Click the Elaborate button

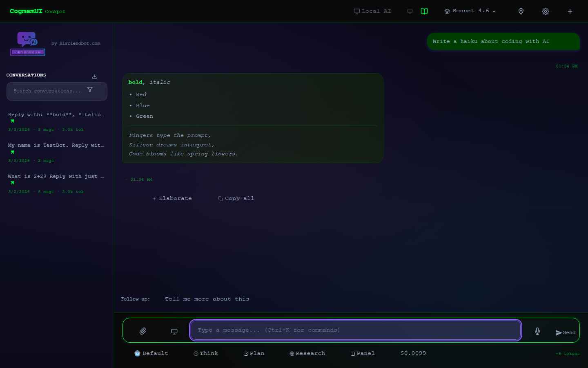tap(172, 198)
